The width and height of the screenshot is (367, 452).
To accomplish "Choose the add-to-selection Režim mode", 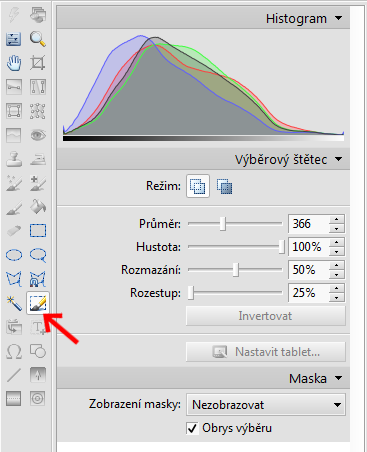I will 198,186.
